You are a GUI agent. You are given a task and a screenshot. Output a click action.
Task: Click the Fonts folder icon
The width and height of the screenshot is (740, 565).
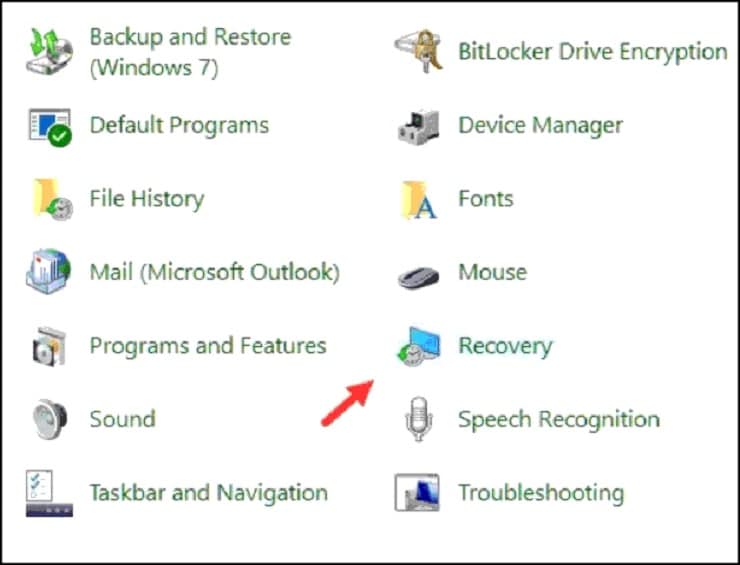(x=419, y=200)
